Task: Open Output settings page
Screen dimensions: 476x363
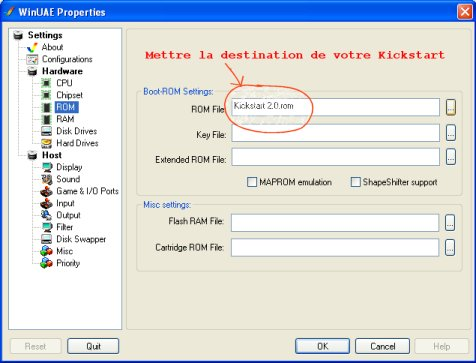Action: point(68,215)
